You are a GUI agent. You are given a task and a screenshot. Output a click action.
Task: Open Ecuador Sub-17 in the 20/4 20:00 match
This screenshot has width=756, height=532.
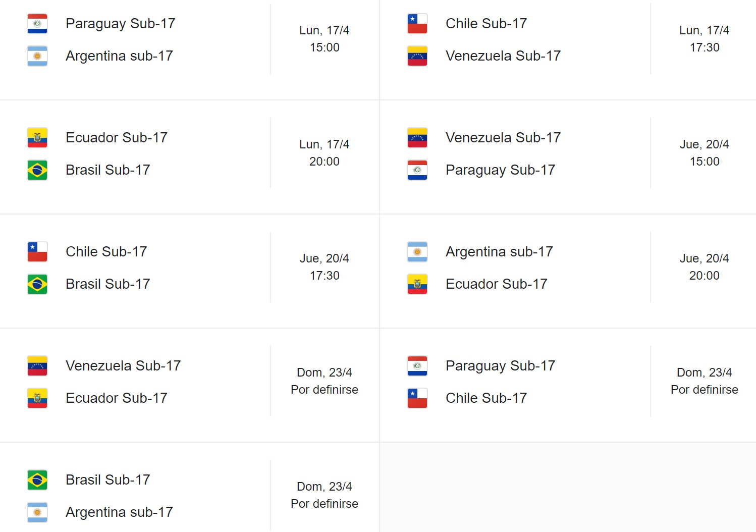tap(496, 284)
